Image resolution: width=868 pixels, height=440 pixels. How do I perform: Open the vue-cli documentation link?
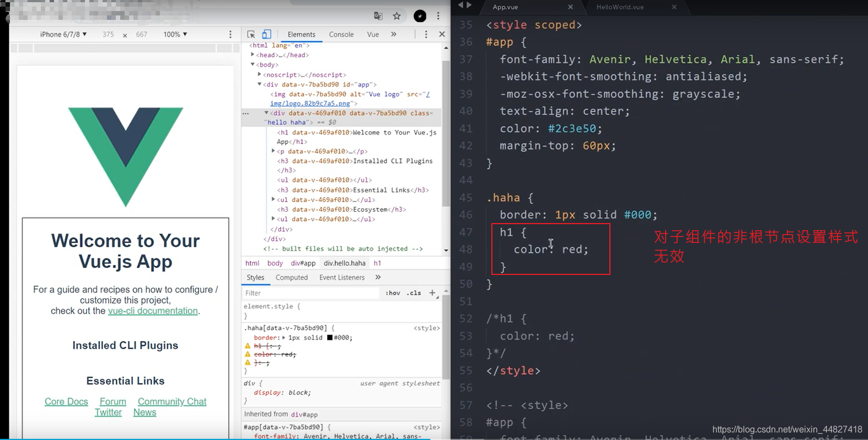click(x=153, y=311)
